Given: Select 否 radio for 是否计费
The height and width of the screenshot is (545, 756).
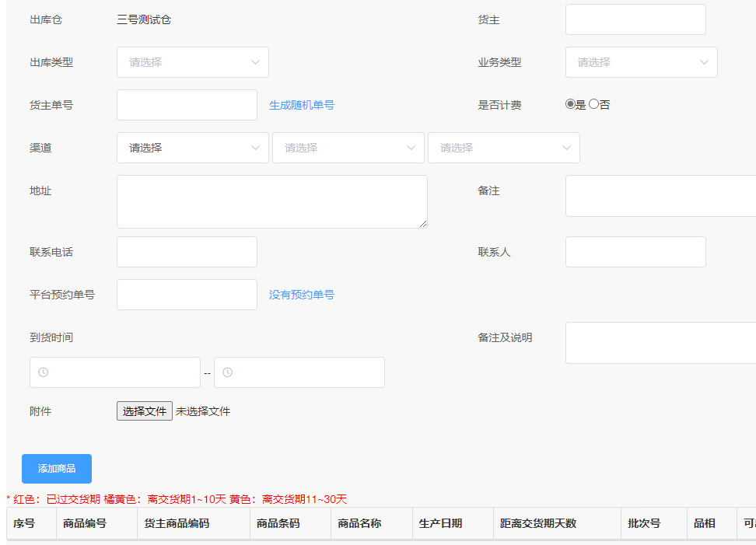Looking at the screenshot, I should tap(594, 104).
